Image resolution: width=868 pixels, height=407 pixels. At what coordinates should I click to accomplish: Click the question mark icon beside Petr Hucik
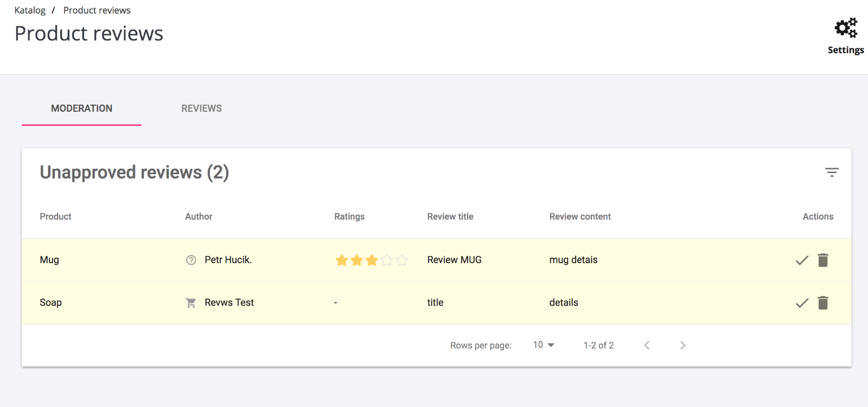[191, 260]
